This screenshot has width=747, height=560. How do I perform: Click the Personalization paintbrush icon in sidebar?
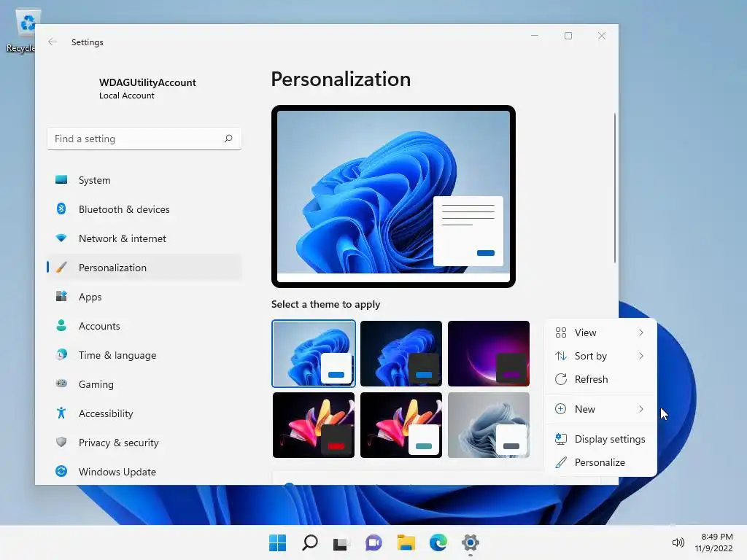[x=61, y=267]
